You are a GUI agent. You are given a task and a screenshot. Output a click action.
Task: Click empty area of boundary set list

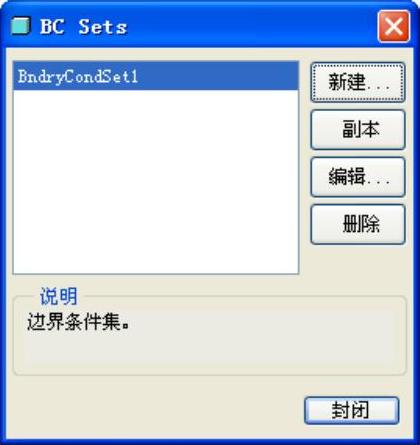(155, 182)
